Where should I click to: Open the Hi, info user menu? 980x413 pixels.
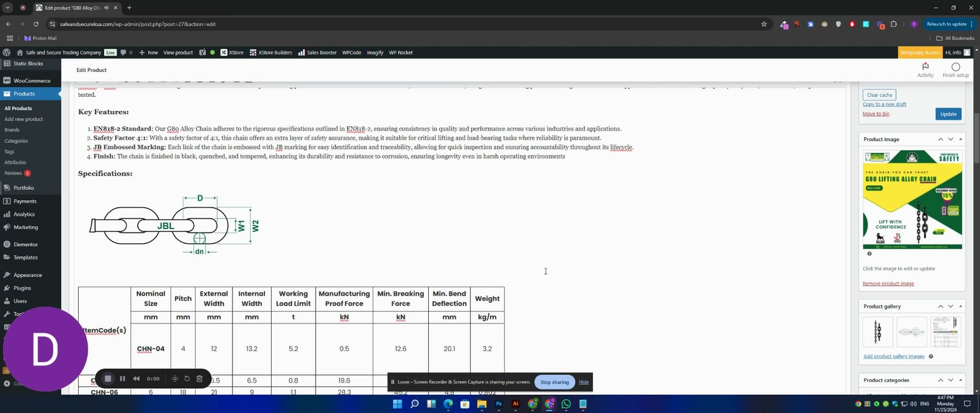pos(958,52)
